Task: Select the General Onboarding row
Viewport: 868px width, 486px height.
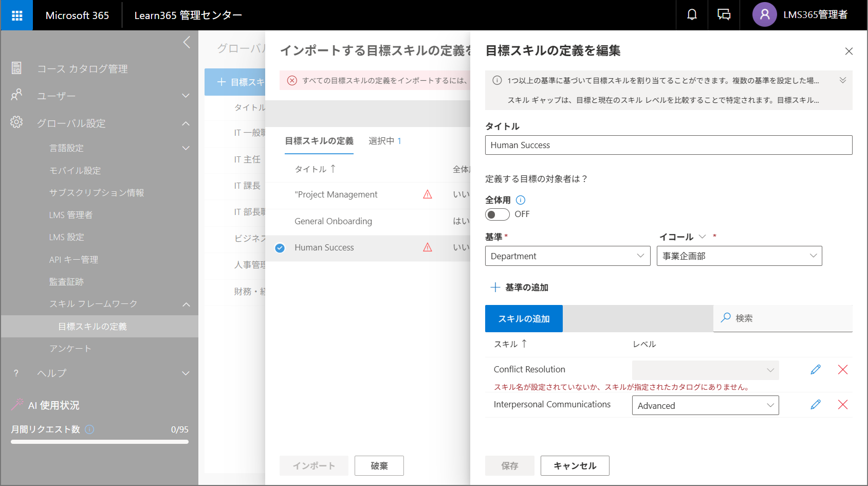Action: (368, 221)
